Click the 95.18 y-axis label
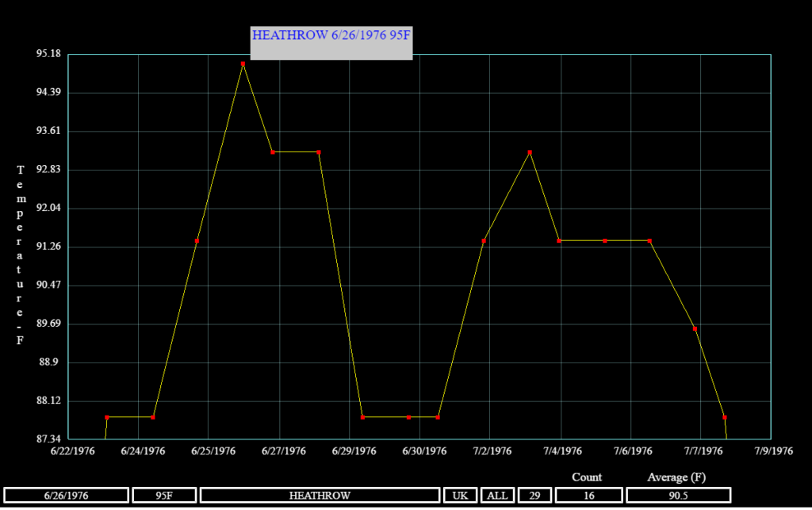 coord(48,54)
